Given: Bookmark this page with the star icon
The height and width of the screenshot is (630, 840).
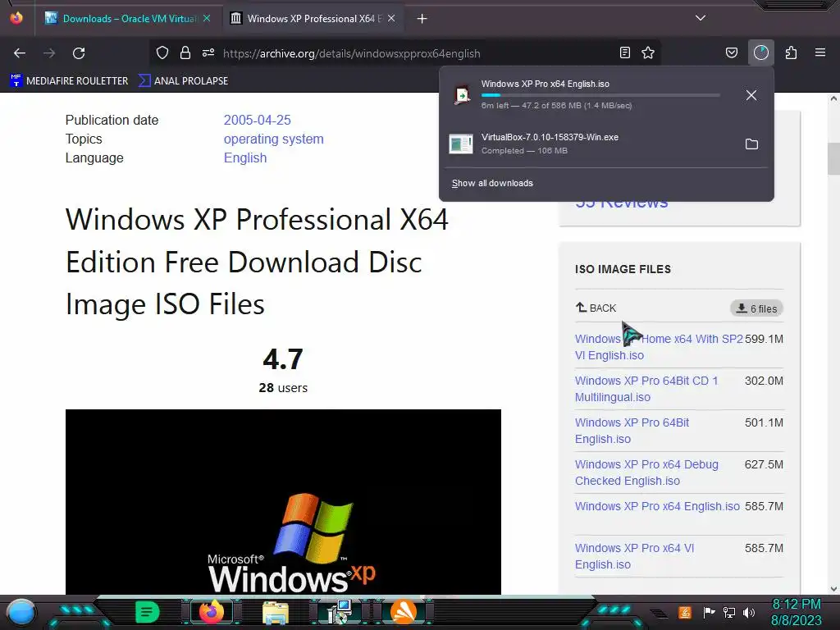Looking at the screenshot, I should [x=648, y=52].
